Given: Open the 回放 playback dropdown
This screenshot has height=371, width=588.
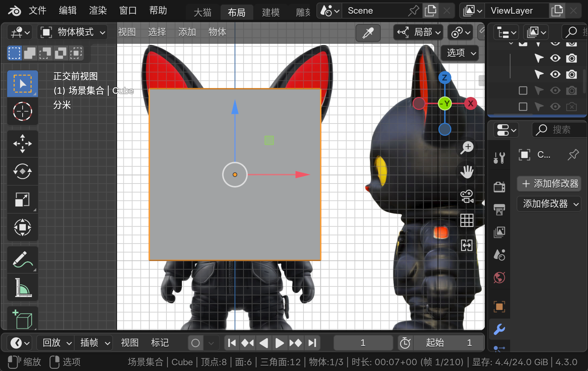Looking at the screenshot, I should pos(56,343).
